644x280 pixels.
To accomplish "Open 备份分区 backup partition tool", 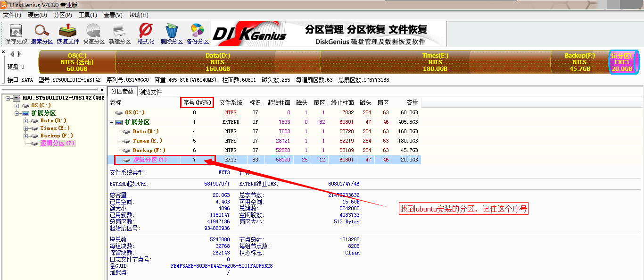I will click(x=198, y=31).
